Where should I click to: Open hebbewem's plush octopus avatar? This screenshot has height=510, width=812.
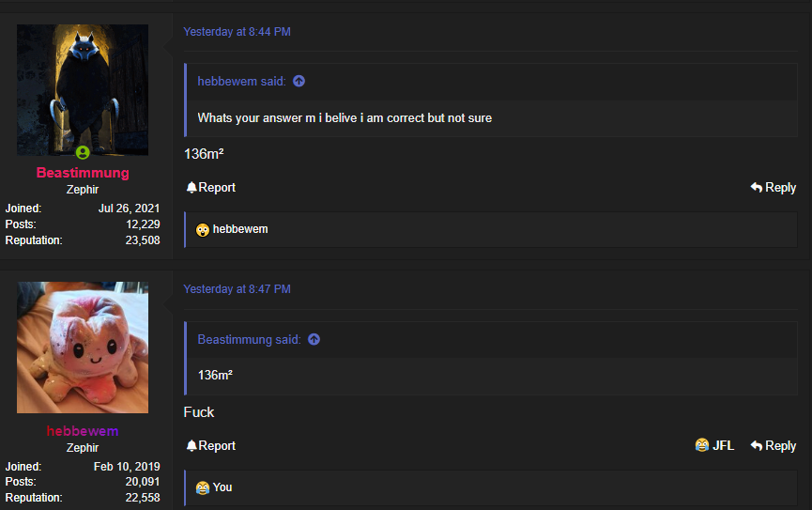click(83, 348)
